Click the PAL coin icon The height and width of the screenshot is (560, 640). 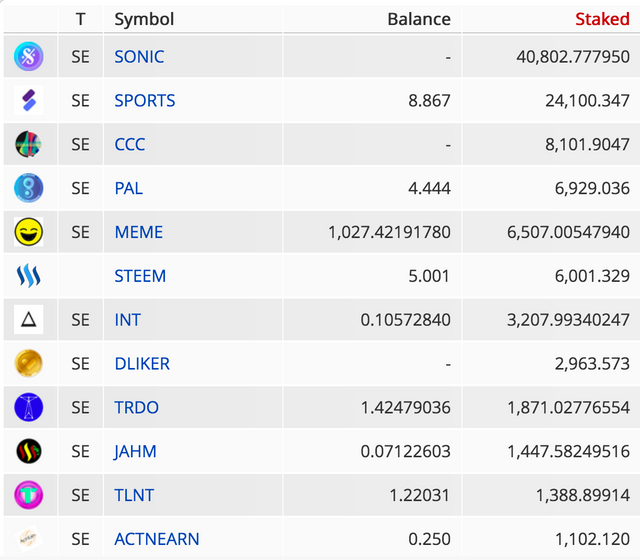click(x=29, y=188)
